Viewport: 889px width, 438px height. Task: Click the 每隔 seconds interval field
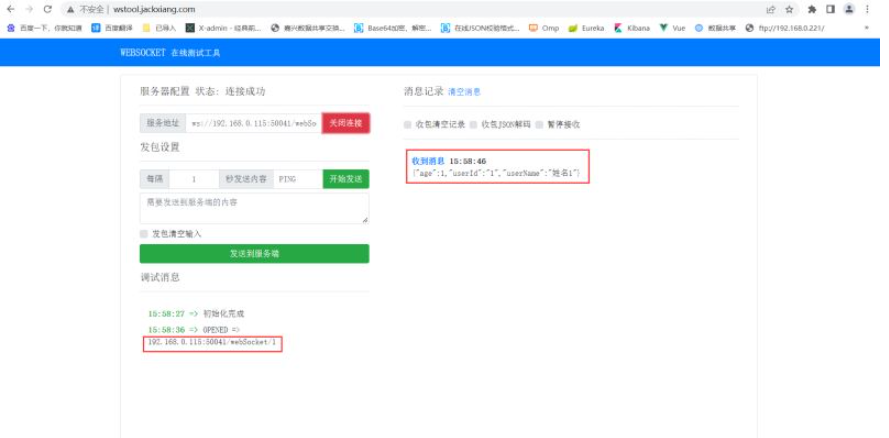tap(194, 179)
